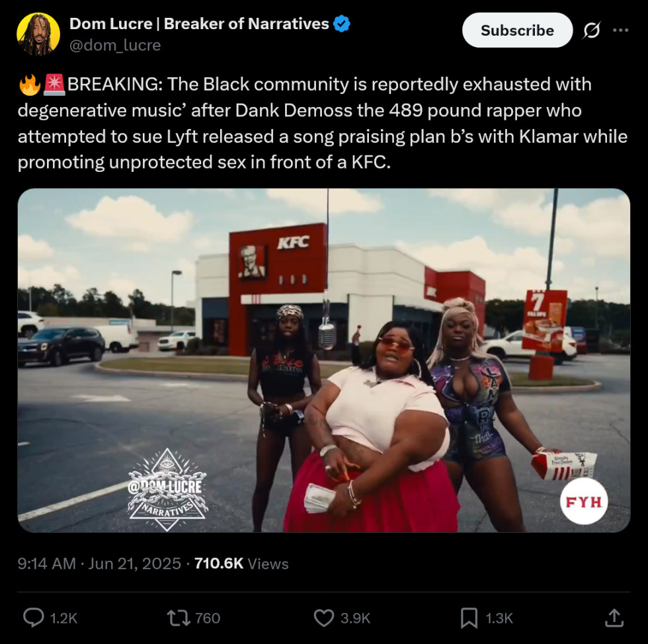Click the Subscribe button
Image resolution: width=648 pixels, height=644 pixels.
click(x=517, y=30)
